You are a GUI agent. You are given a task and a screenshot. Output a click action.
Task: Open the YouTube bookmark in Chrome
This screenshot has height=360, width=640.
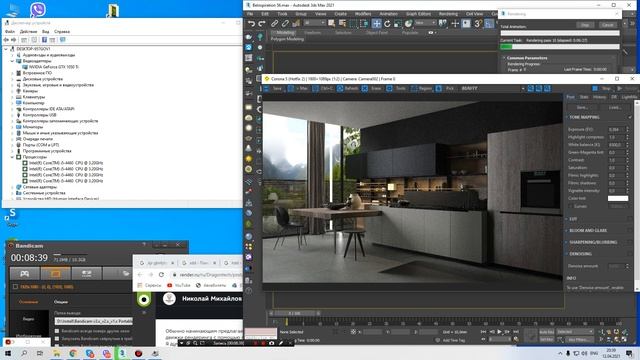(179, 285)
